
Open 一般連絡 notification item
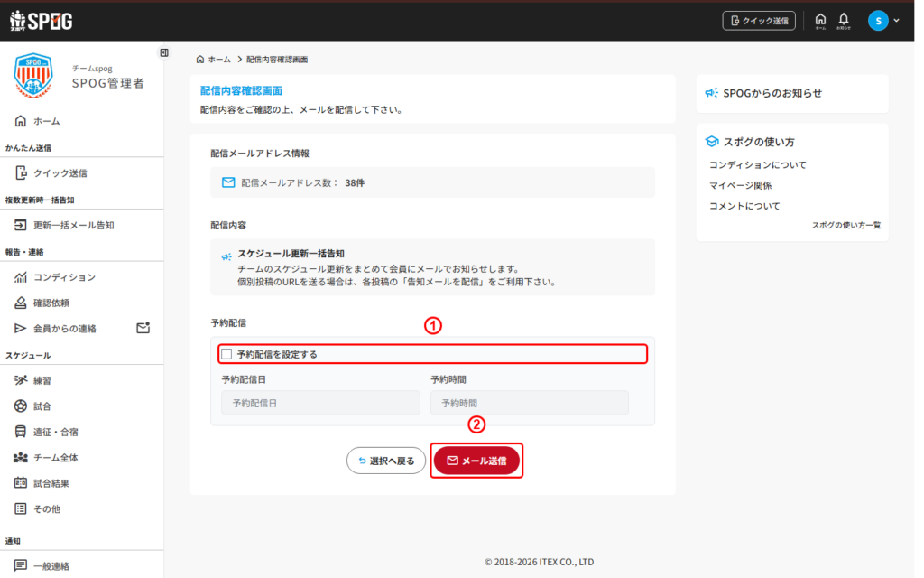(x=51, y=566)
